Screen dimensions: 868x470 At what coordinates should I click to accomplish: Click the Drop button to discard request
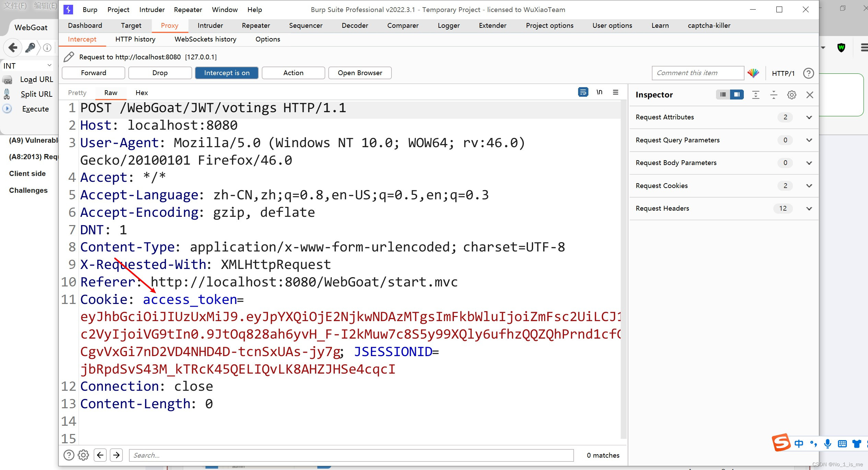(160, 72)
